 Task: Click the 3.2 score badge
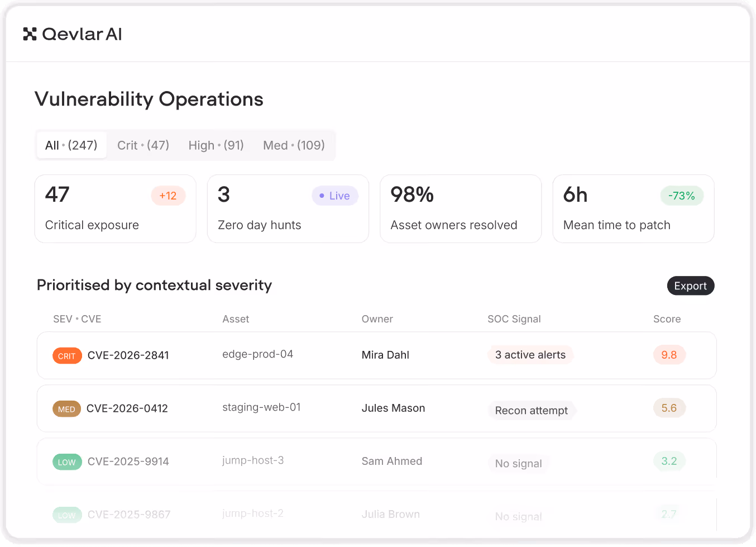[x=669, y=461]
